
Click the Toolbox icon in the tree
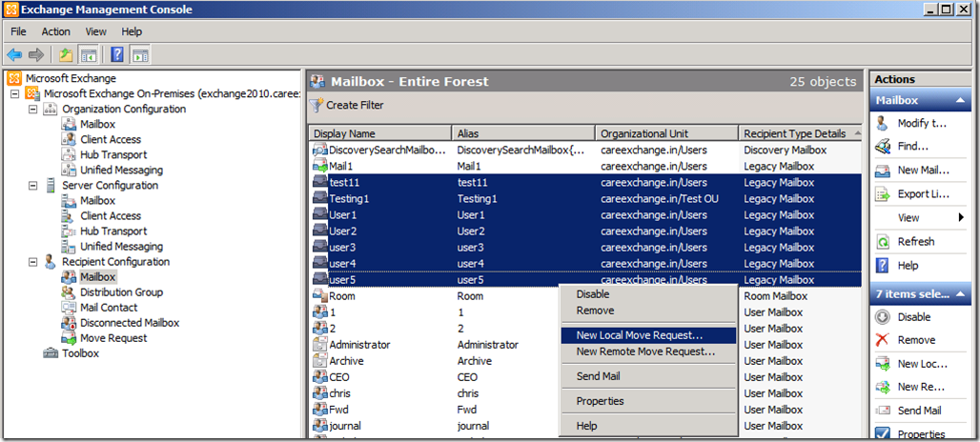51,353
